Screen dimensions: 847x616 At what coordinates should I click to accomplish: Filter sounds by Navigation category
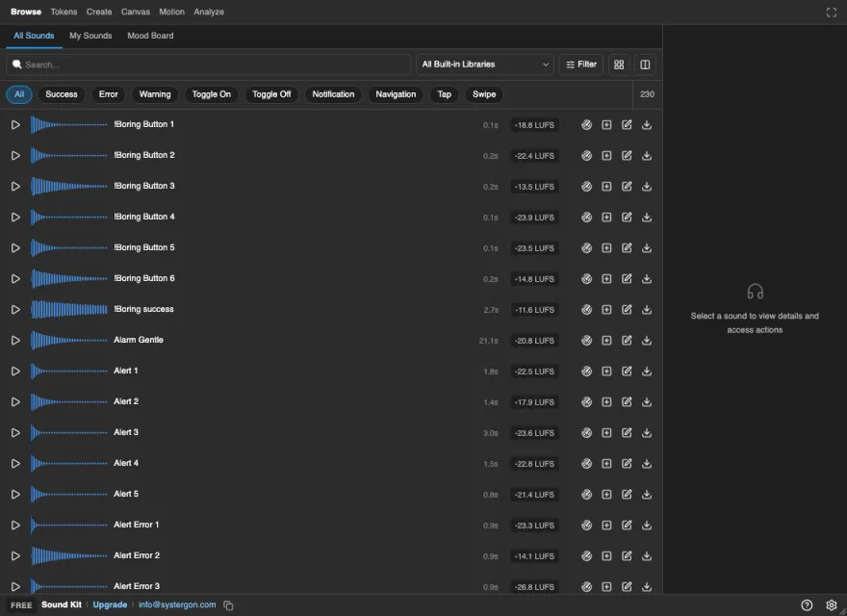[396, 94]
